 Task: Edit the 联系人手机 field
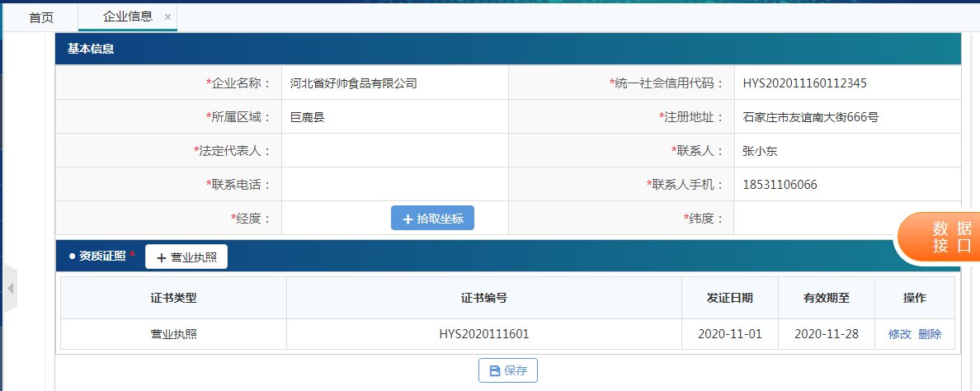[x=847, y=184]
